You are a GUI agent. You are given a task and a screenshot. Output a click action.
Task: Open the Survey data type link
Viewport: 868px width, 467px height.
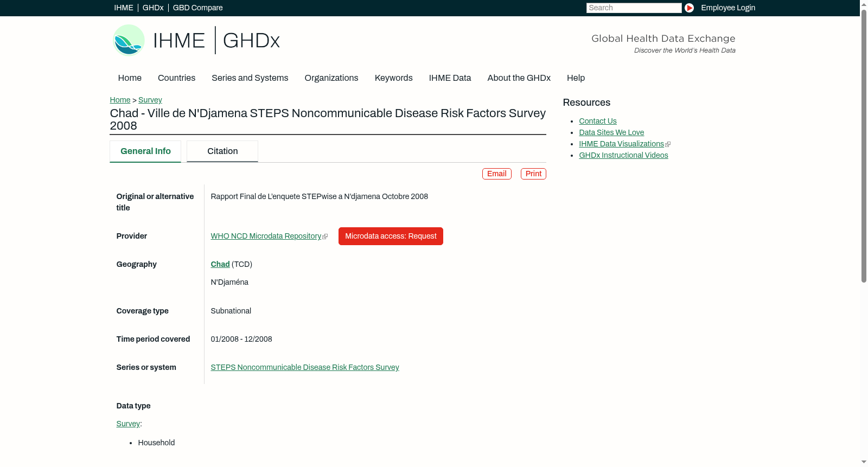click(128, 424)
